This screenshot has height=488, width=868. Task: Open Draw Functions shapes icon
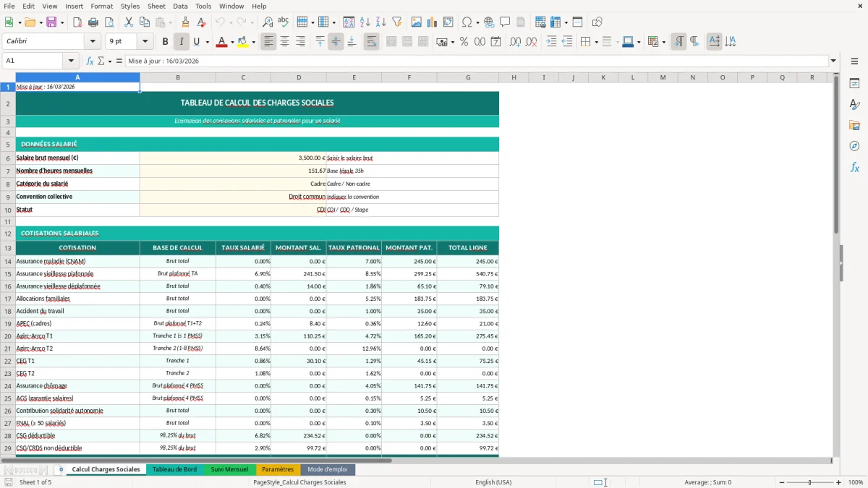coord(597,22)
